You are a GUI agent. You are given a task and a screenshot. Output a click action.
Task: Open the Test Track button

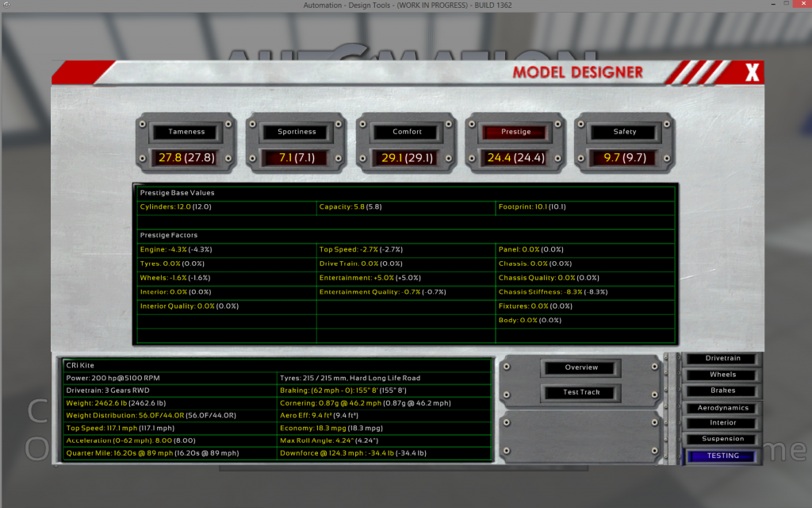click(581, 392)
